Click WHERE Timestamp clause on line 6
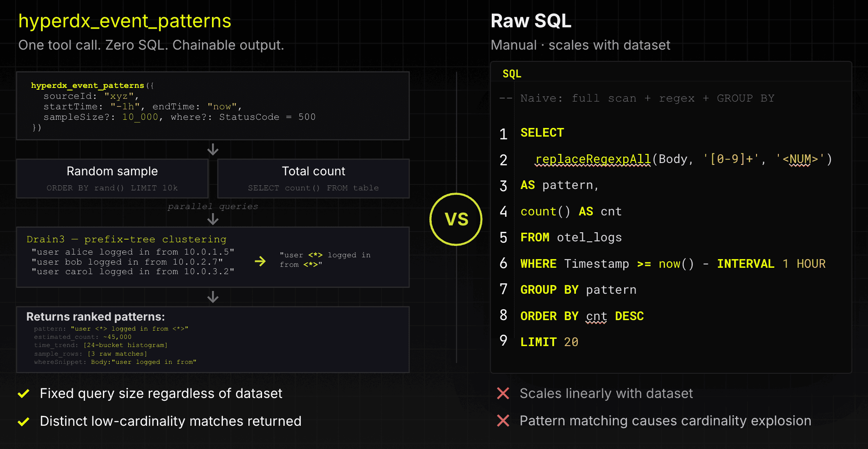This screenshot has width=868, height=449. pos(673,264)
